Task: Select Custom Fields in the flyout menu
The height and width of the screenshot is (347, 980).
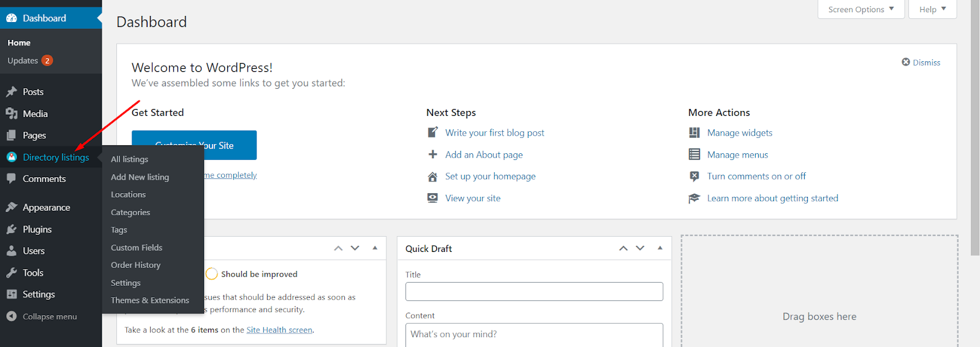Action: [x=137, y=248]
